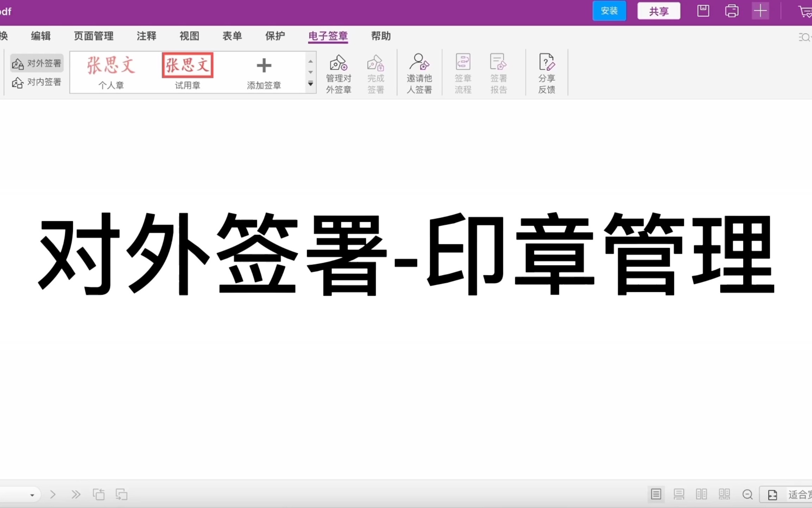Enable single page view in status bar
The image size is (812, 508).
656,494
